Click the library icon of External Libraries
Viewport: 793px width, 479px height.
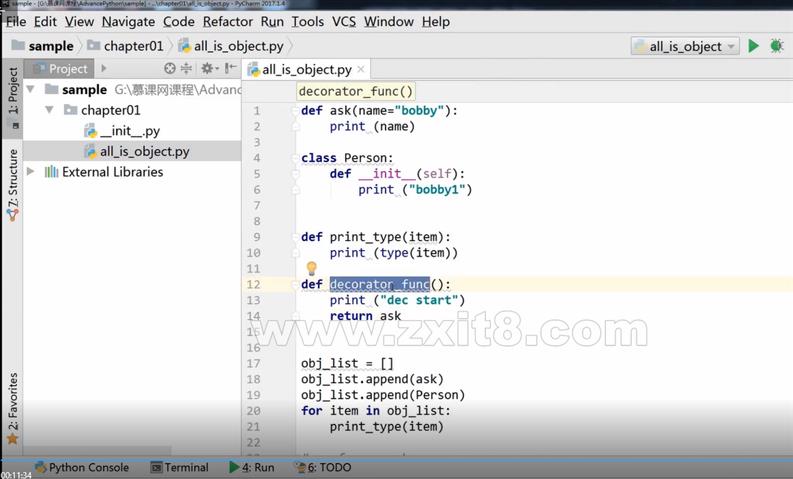point(51,171)
